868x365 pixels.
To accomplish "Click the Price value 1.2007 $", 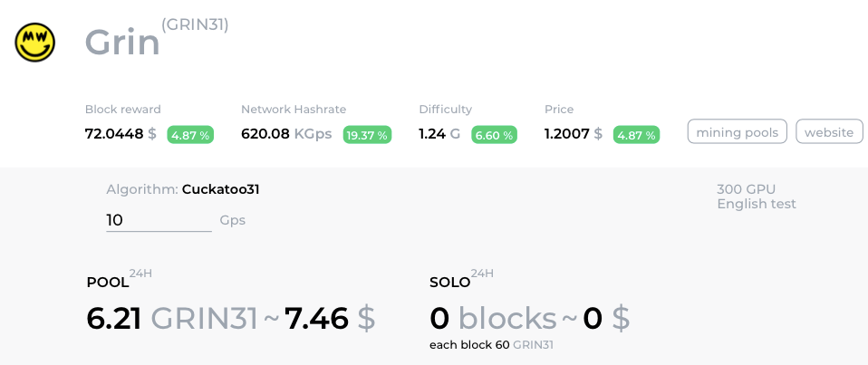I will click(574, 134).
